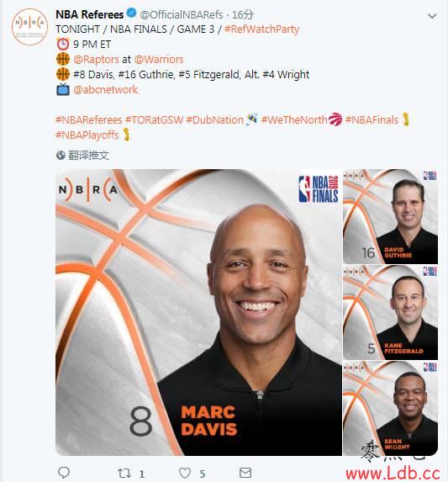Like the tweet with heart icon
This screenshot has height=482, width=448.
pos(185,473)
